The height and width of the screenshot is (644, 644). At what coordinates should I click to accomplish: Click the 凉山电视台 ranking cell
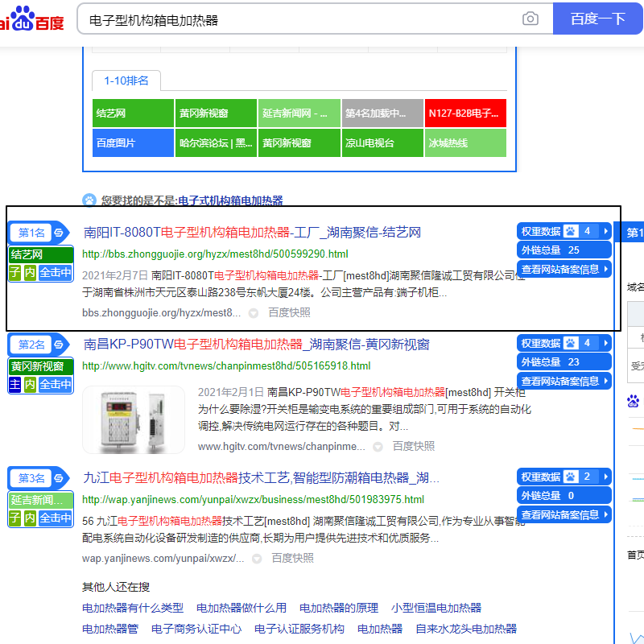382,143
